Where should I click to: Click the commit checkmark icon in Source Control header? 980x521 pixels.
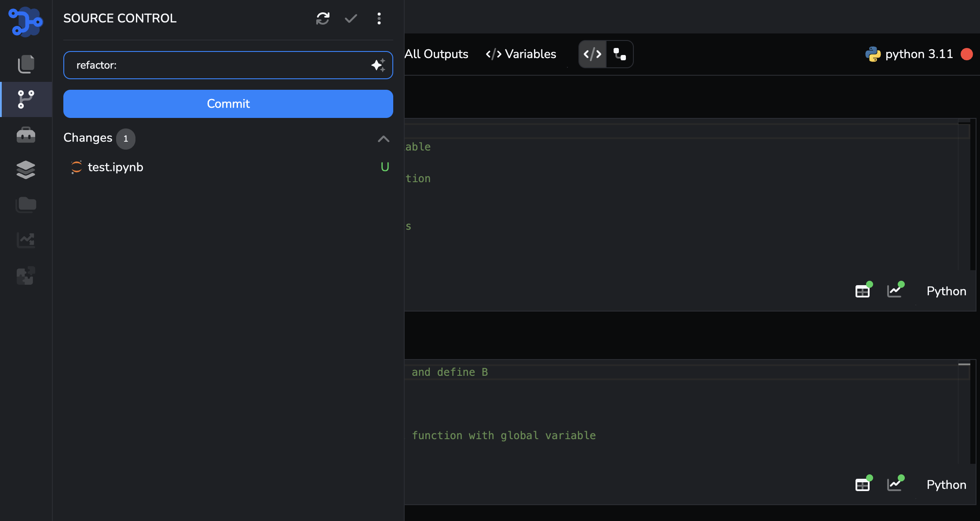351,18
